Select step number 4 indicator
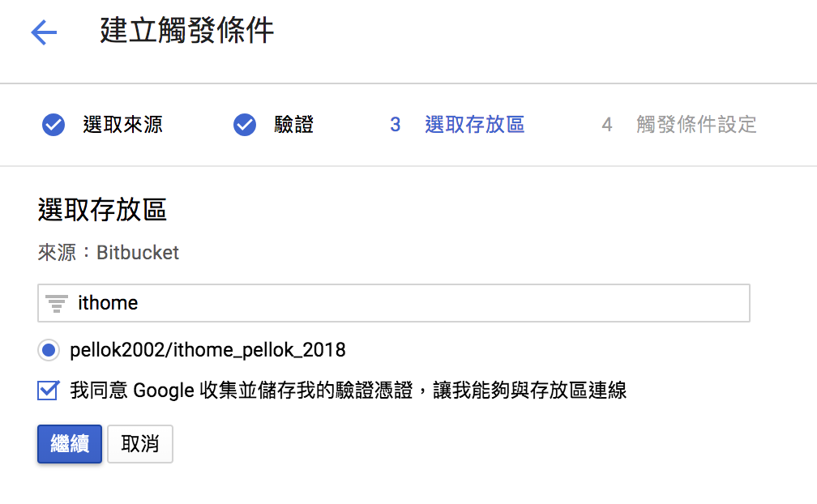 pyautogui.click(x=606, y=125)
